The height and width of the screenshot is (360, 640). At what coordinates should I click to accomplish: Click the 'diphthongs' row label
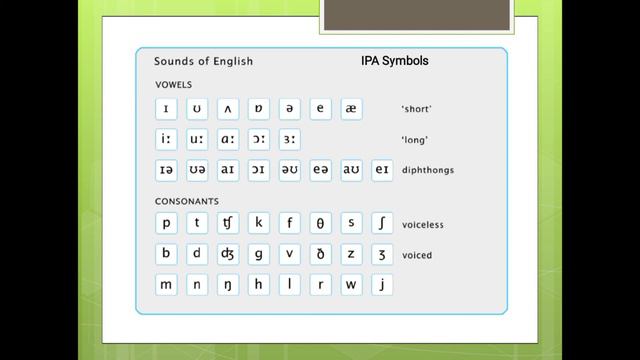[x=428, y=170]
